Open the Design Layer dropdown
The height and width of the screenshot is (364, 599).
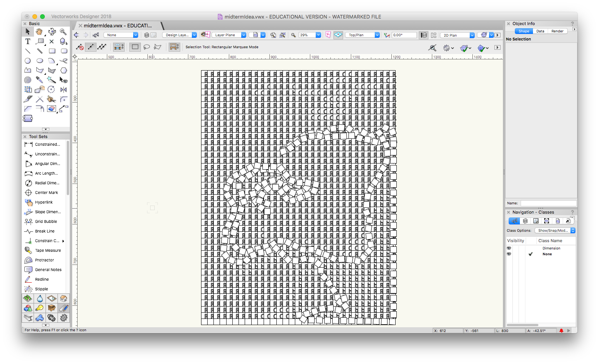(x=179, y=35)
